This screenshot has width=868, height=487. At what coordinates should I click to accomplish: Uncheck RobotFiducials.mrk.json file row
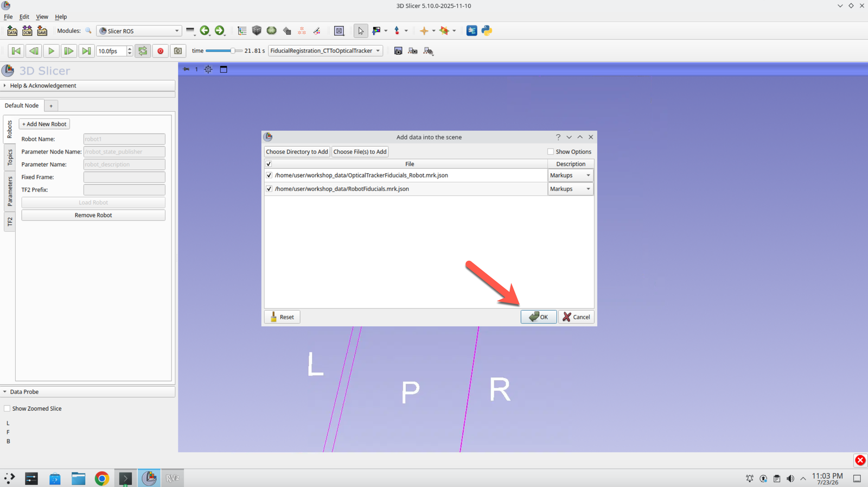click(x=269, y=189)
